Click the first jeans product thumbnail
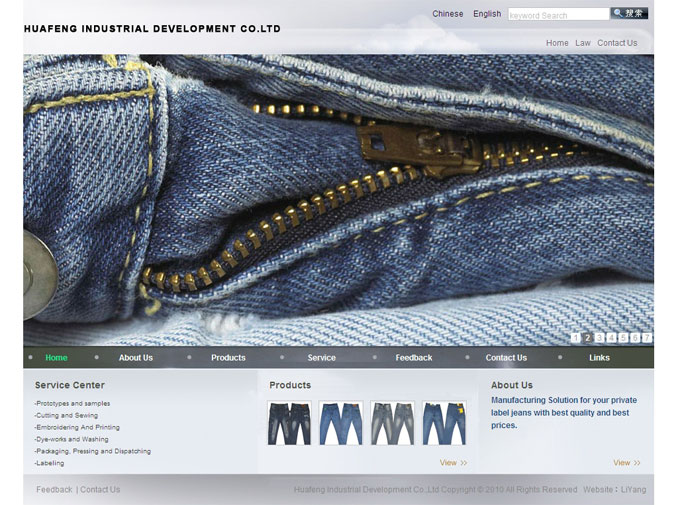 [289, 423]
